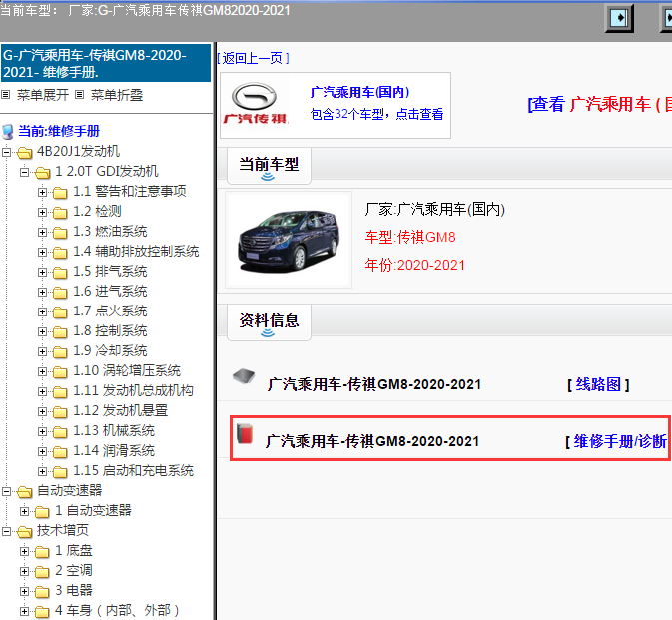Click the folder icon of 4 车身（内部、外部）
This screenshot has height=620, width=672.
click(42, 611)
